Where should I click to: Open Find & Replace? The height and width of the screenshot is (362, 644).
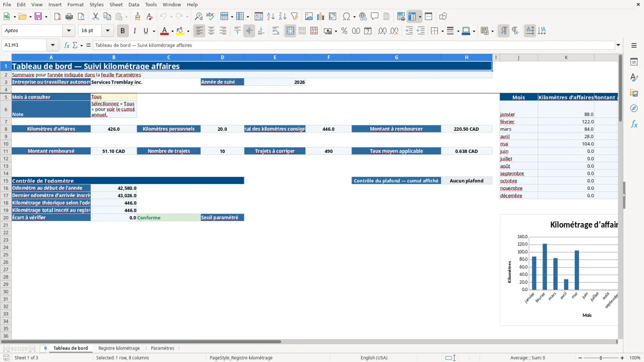[x=199, y=17]
